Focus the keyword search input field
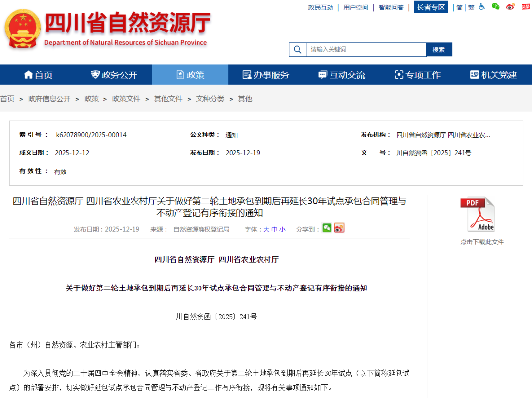The height and width of the screenshot is (398, 532). tap(366, 50)
